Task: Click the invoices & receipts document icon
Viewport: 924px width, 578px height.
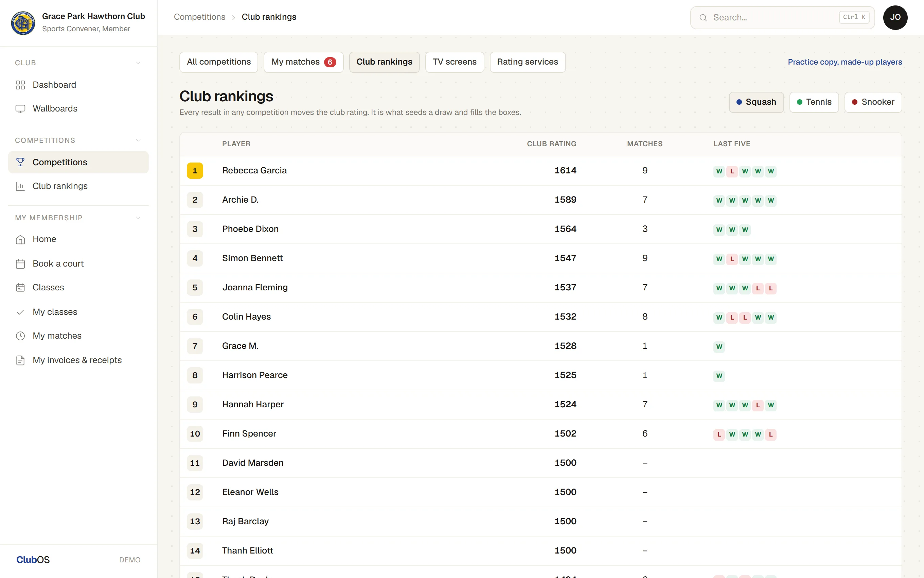Action: pyautogui.click(x=20, y=360)
